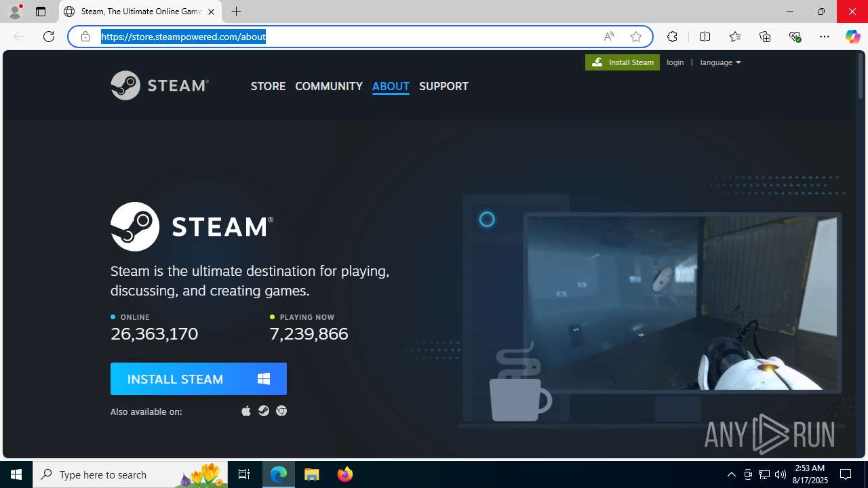The height and width of the screenshot is (488, 868).
Task: Open the network status icon
Action: pos(764,474)
